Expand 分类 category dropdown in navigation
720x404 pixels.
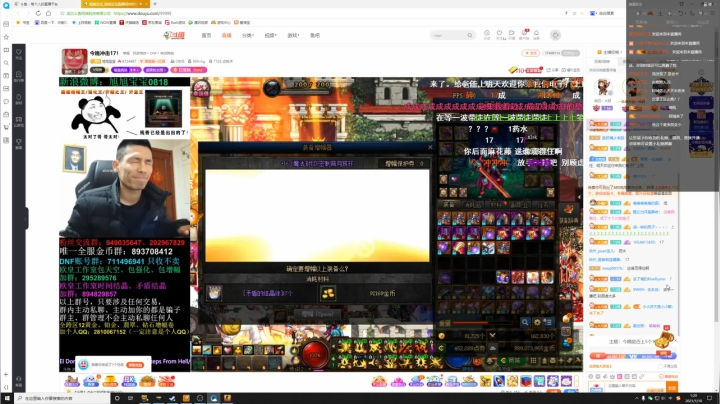(248, 35)
